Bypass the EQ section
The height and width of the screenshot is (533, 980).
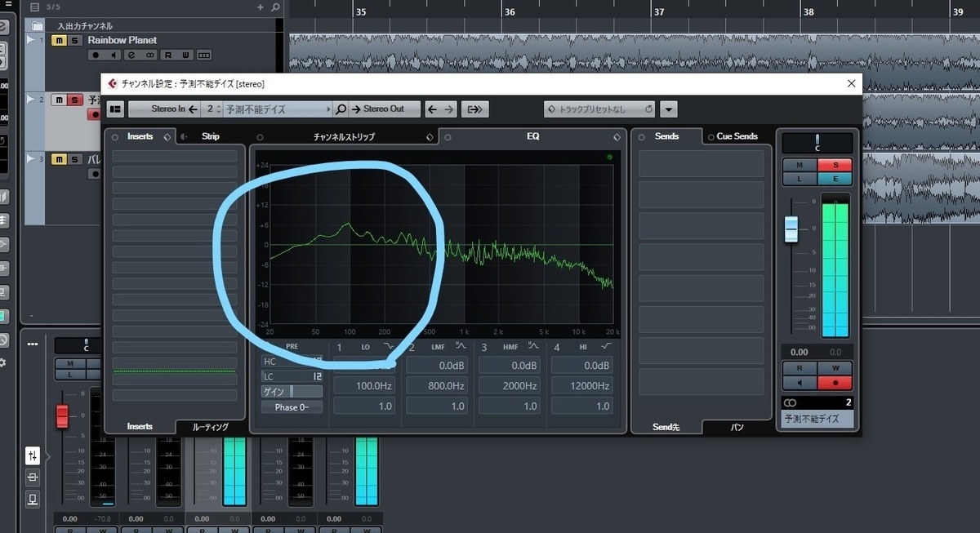tap(448, 136)
